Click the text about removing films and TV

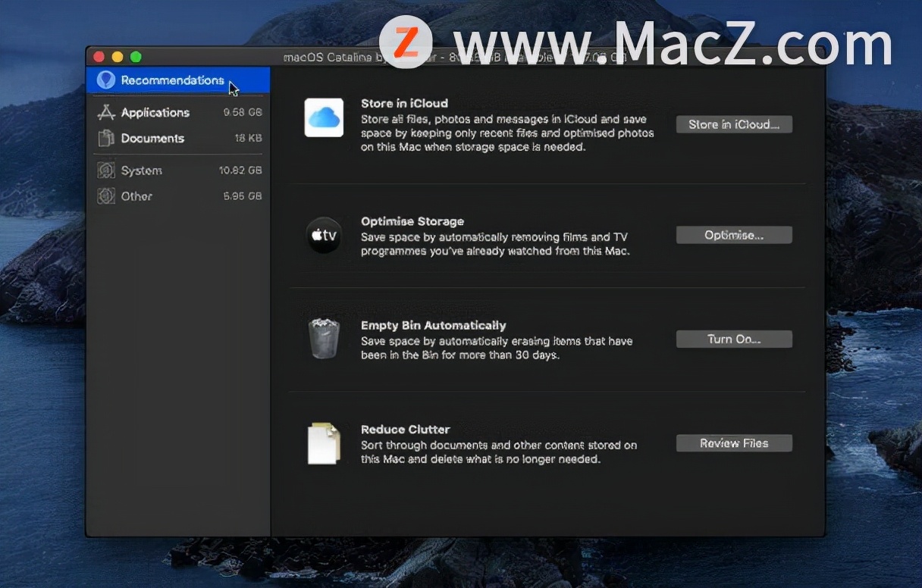pyautogui.click(x=495, y=244)
